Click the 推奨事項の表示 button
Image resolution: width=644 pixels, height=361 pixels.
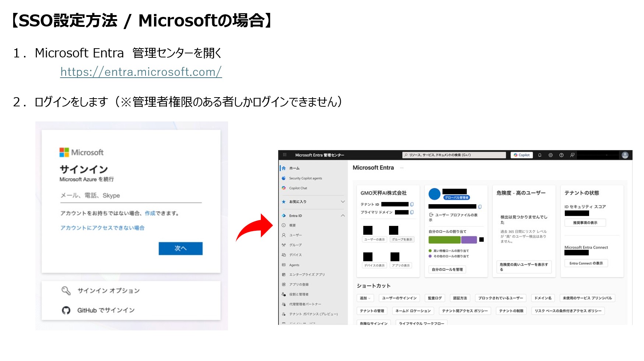[585, 223]
